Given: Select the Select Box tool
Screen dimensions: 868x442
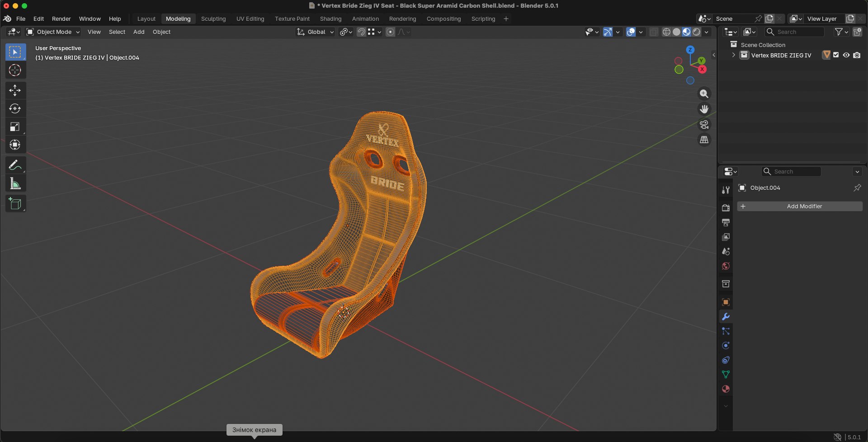Looking at the screenshot, I should pos(15,52).
